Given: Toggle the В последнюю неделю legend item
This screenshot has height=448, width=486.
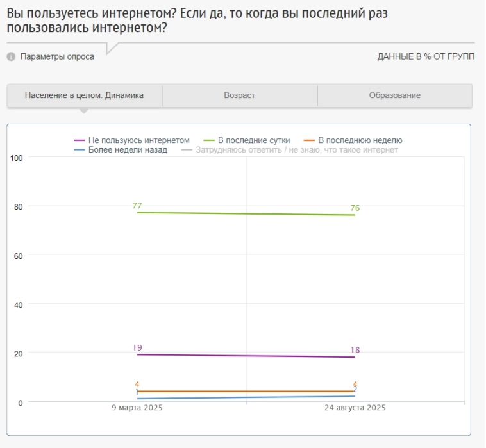Looking at the screenshot, I should (360, 140).
